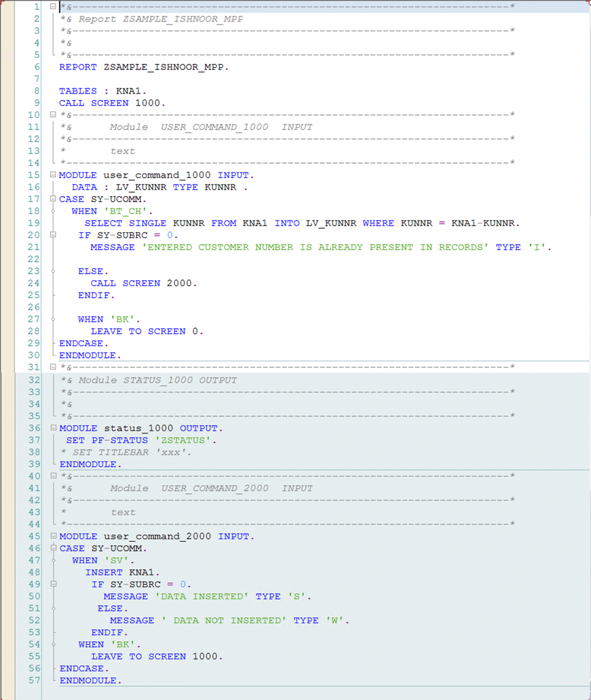Click ENDCASE. on line 56

[85, 668]
